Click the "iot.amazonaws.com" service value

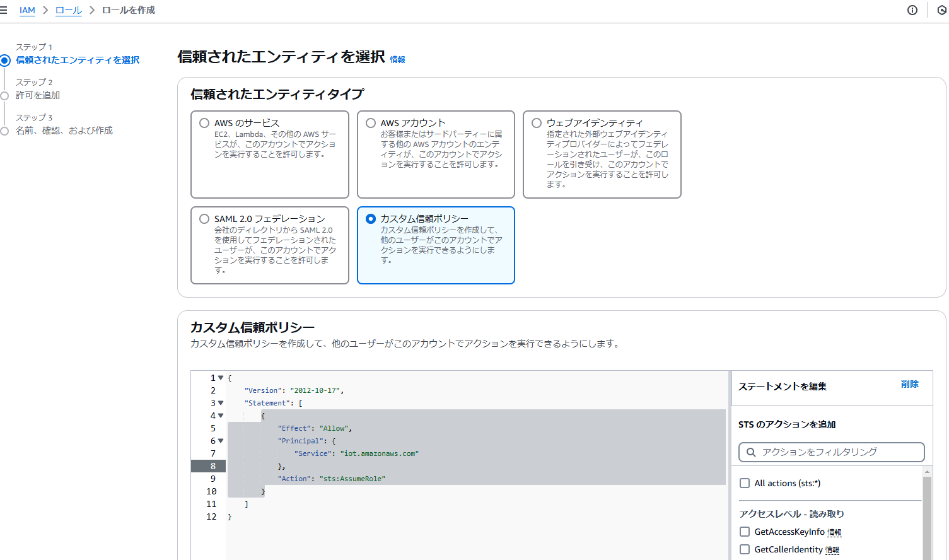380,453
